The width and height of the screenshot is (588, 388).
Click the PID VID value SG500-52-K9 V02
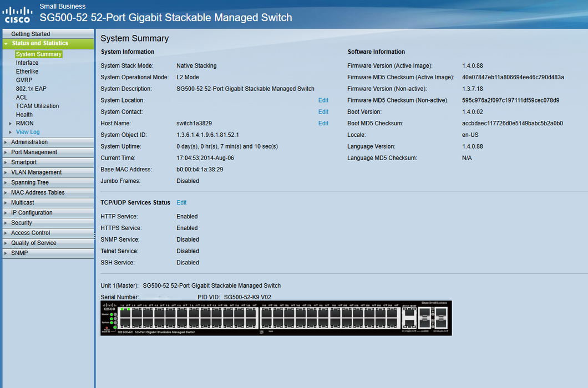pos(247,297)
